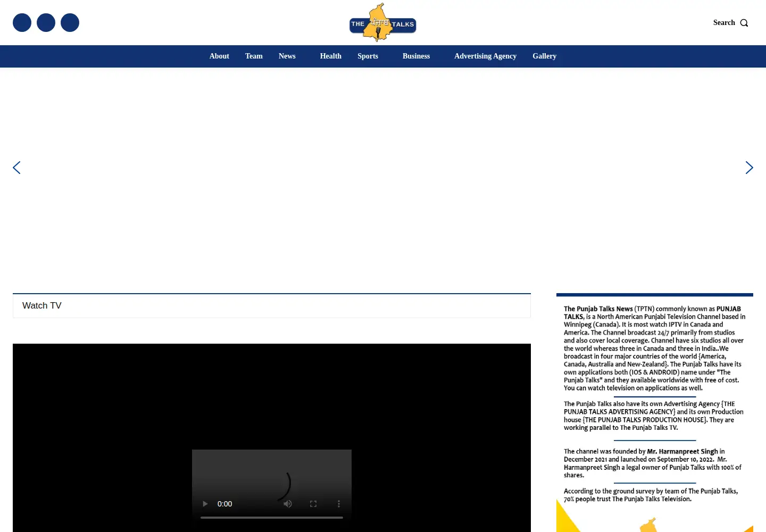The width and height of the screenshot is (766, 532).
Task: Enter fullscreen on the video
Action: [x=313, y=504]
